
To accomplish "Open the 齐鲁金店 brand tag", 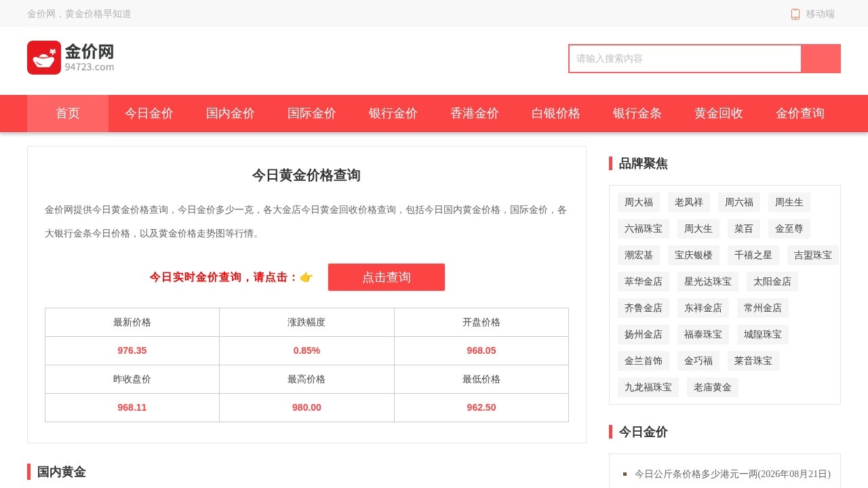I will (644, 308).
